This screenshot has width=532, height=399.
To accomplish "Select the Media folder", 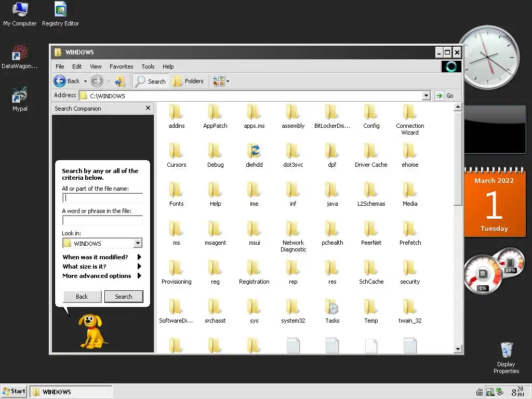I will pyautogui.click(x=410, y=194).
